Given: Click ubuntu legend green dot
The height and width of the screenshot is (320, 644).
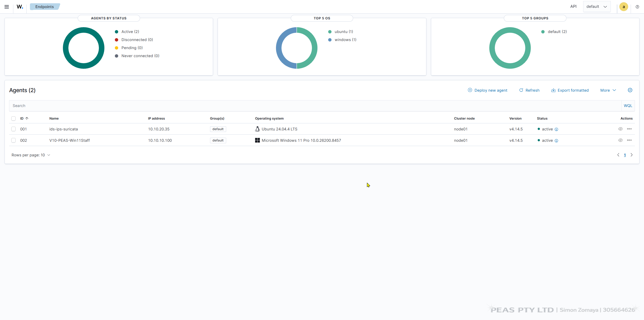Looking at the screenshot, I should [330, 32].
